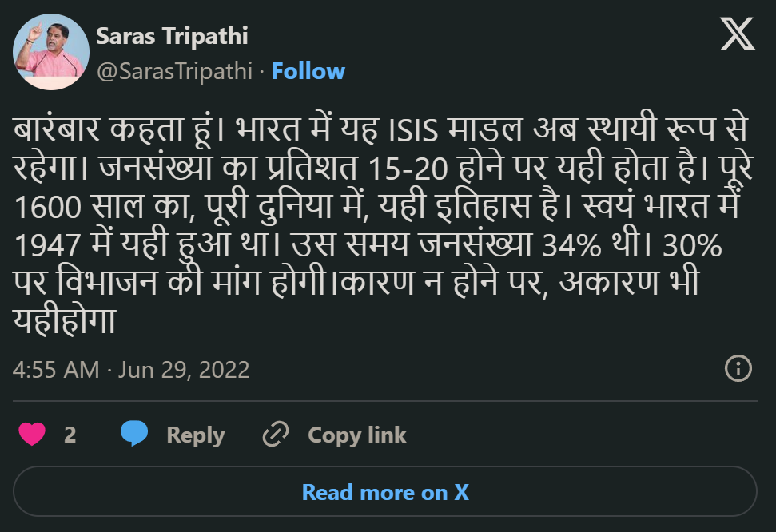This screenshot has width=776, height=532.
Task: Select the Copy link text
Action: 357,435
